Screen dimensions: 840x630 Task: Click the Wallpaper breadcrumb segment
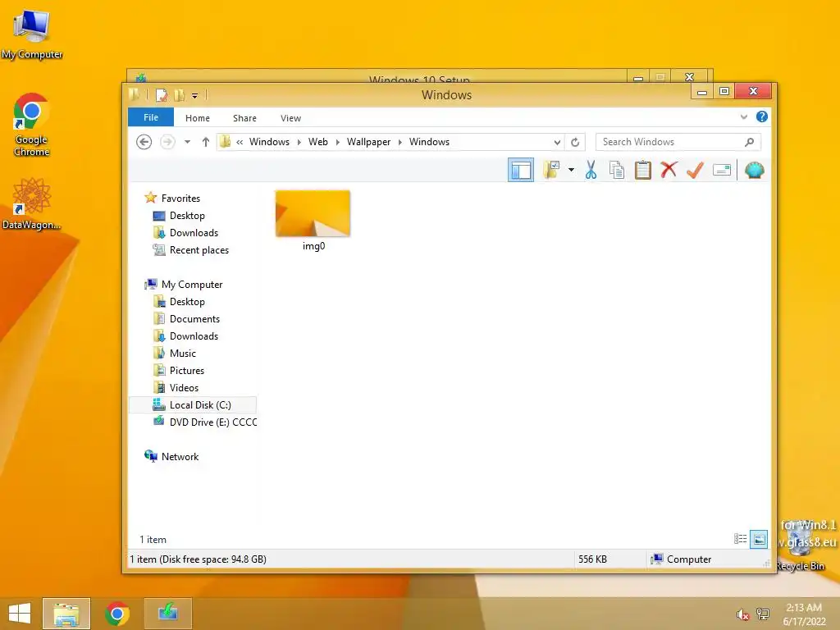[368, 142]
